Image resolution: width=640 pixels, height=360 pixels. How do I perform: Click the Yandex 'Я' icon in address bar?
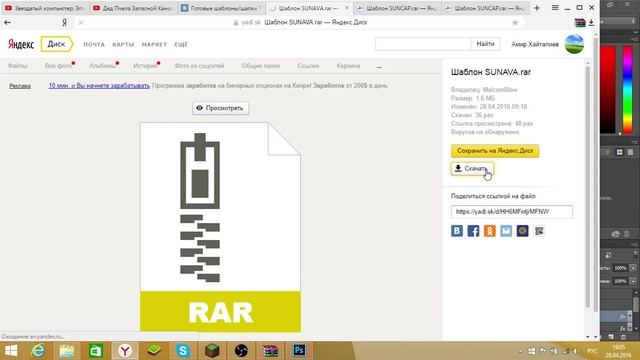pyautogui.click(x=64, y=22)
